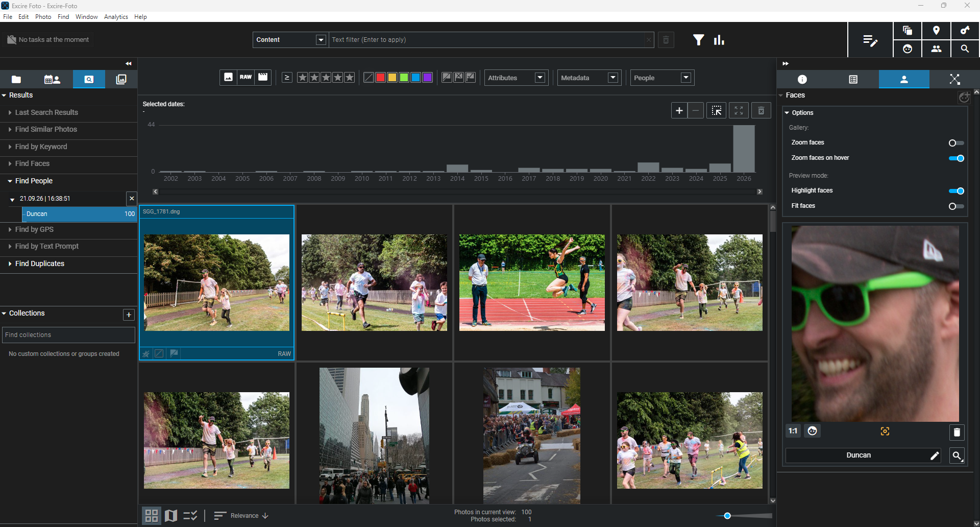Image resolution: width=980 pixels, height=527 pixels.
Task: Open the Analytics menu
Action: coord(116,17)
